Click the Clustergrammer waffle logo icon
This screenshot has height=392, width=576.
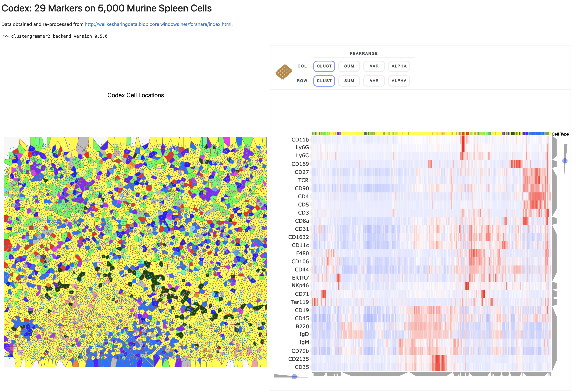(x=284, y=72)
